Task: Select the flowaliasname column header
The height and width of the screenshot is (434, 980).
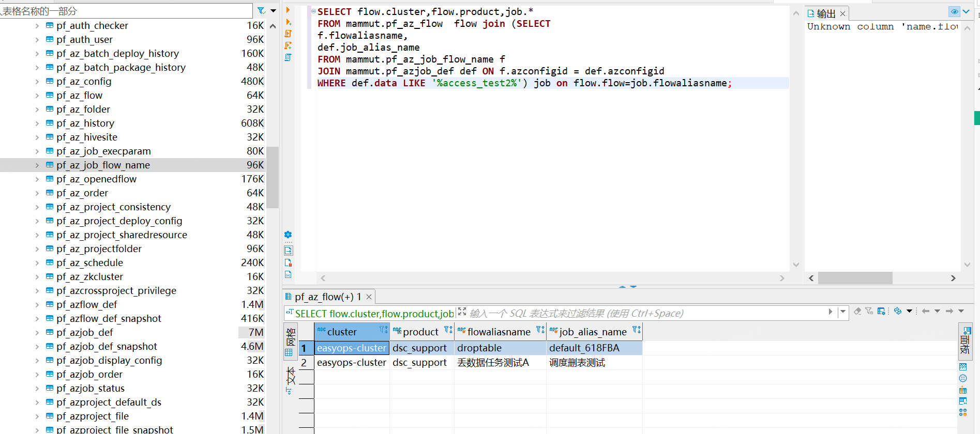Action: (x=499, y=332)
